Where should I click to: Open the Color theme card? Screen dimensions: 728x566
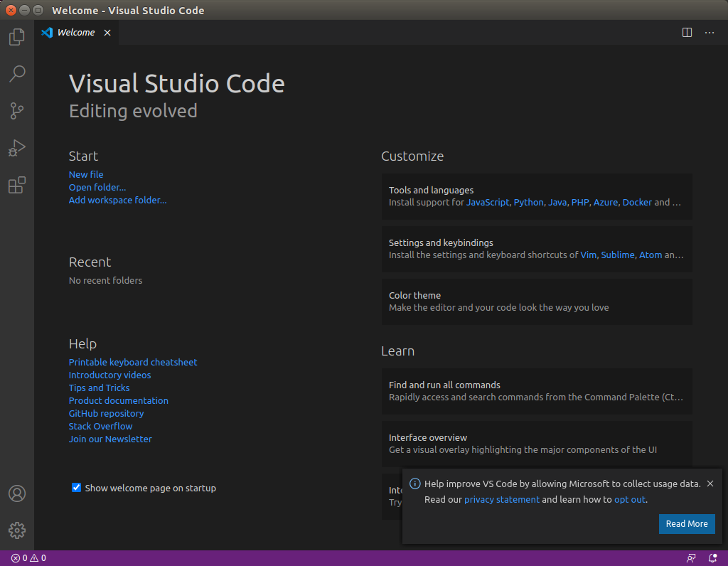click(537, 301)
